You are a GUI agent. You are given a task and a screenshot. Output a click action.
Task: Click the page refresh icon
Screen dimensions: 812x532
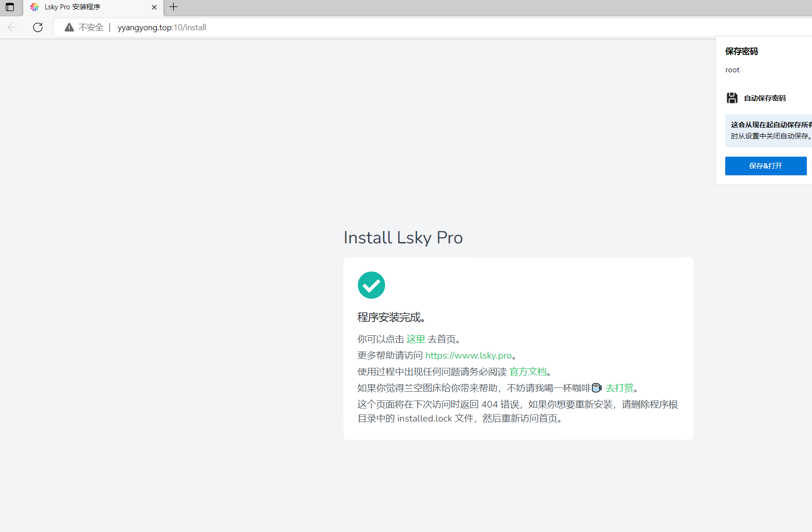tap(38, 28)
